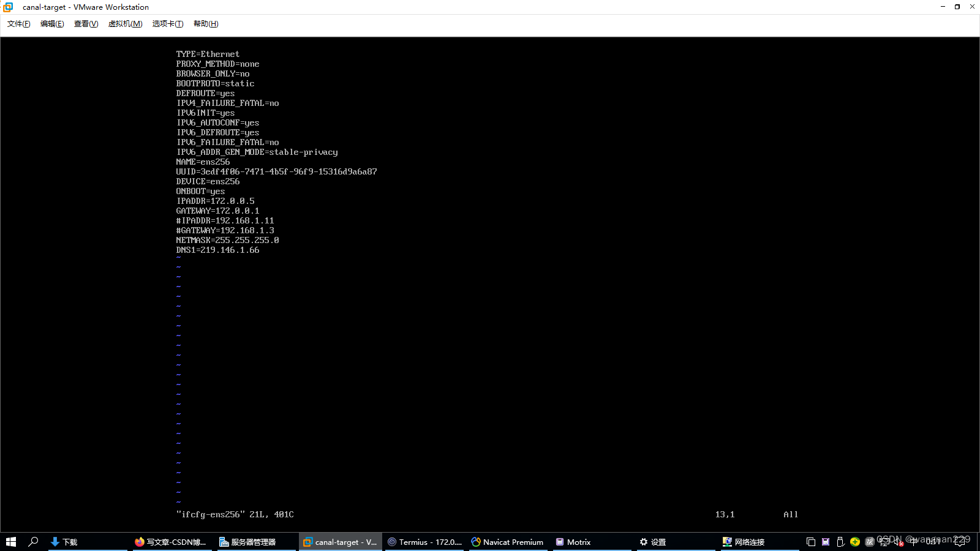The image size is (980, 551).
Task: Open taskbar search magnifier
Action: (x=33, y=542)
